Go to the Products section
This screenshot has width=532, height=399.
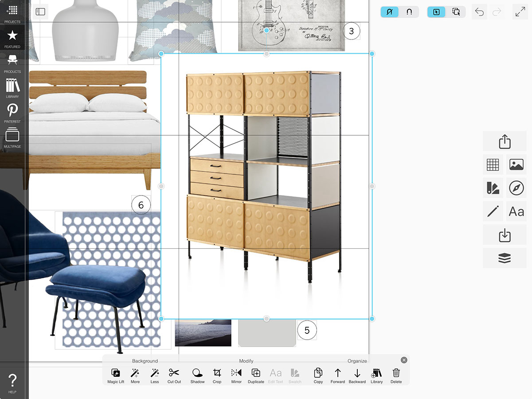(x=12, y=63)
